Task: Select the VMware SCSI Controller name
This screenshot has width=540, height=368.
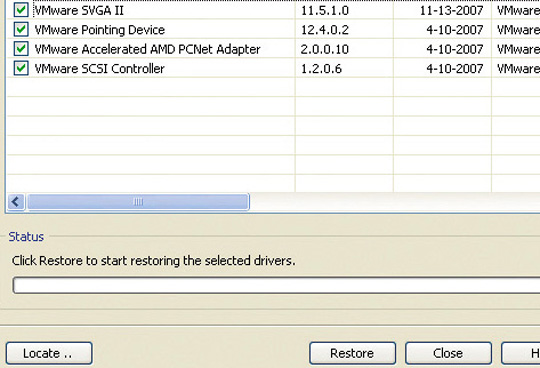Action: [x=100, y=69]
